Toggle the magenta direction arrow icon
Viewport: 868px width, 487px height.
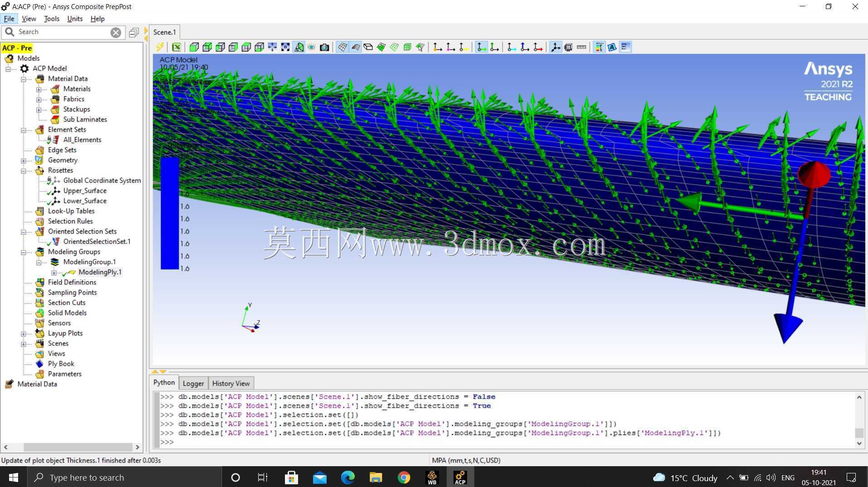451,47
